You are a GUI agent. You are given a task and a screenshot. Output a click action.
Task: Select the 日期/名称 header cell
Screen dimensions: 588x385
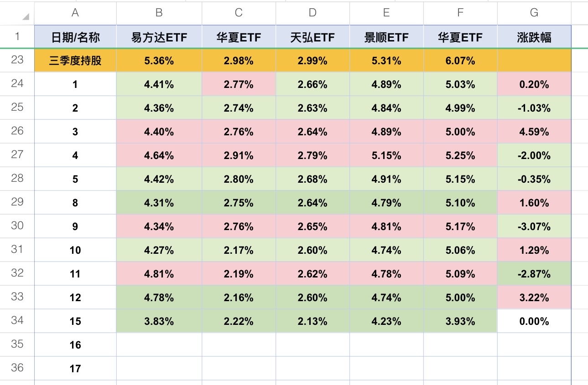(x=75, y=37)
